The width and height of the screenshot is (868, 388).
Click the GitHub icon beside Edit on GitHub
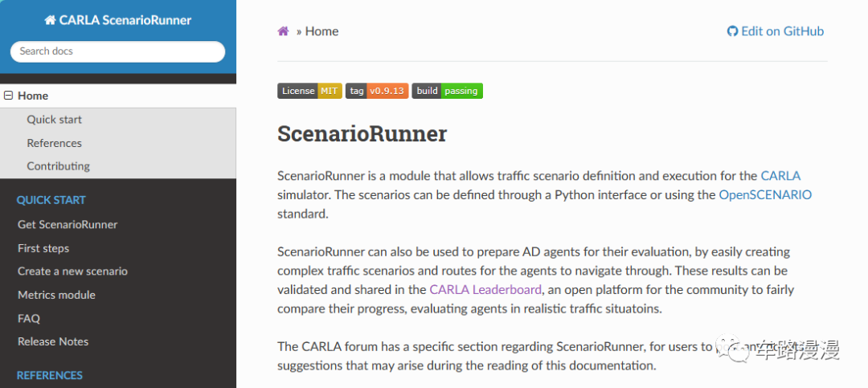click(x=732, y=31)
